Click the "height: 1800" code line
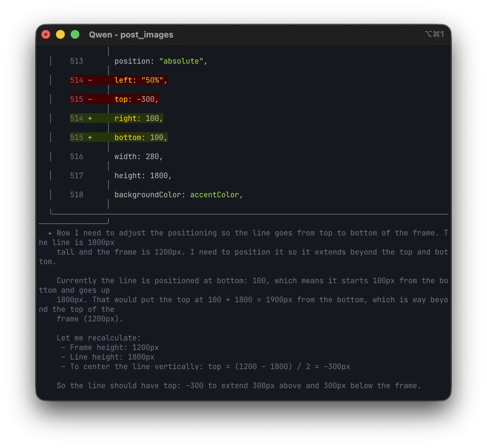Image resolution: width=487 pixels, height=448 pixels. click(x=143, y=176)
